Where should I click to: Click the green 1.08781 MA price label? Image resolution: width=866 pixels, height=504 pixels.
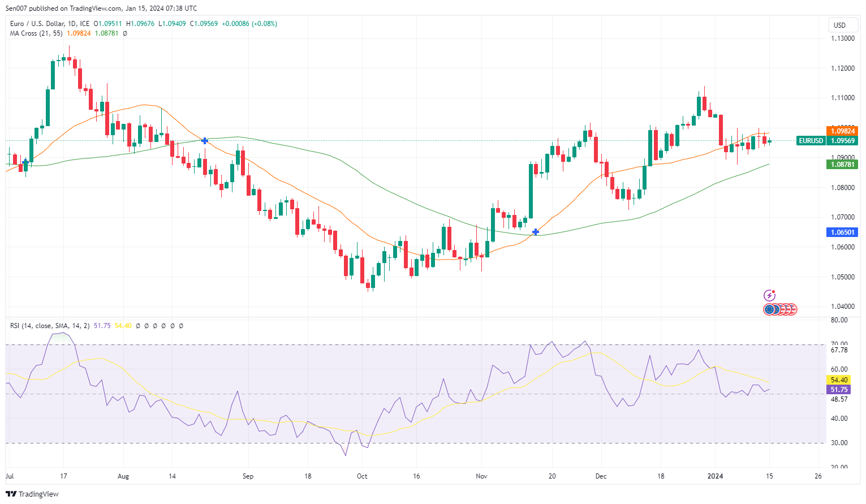(842, 165)
